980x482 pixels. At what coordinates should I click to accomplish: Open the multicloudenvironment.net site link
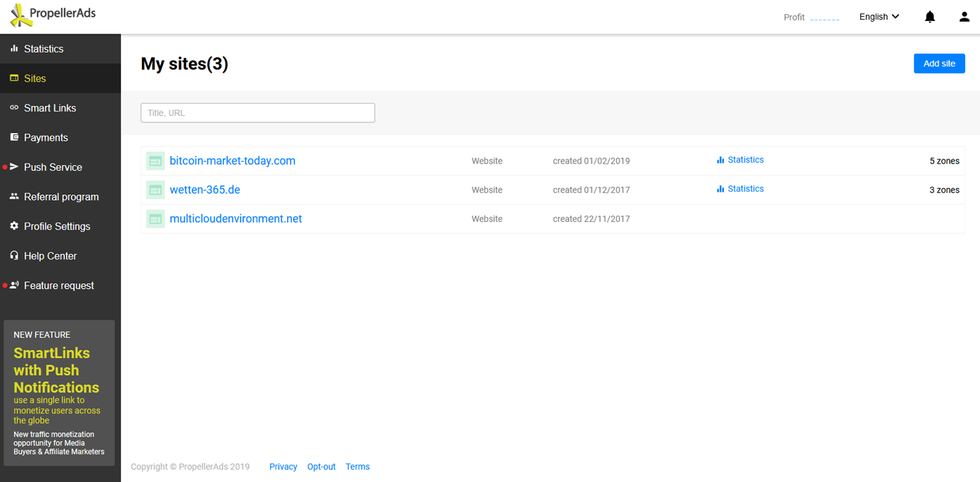236,219
